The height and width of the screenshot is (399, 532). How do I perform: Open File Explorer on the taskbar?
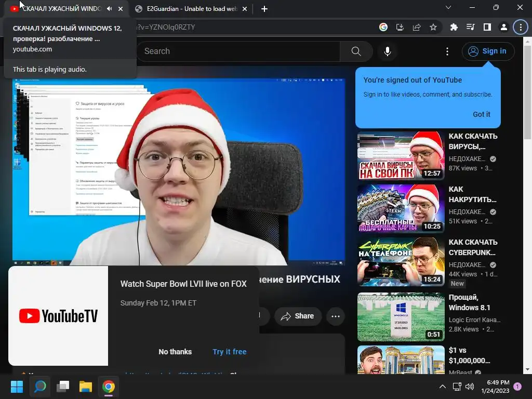pos(86,387)
